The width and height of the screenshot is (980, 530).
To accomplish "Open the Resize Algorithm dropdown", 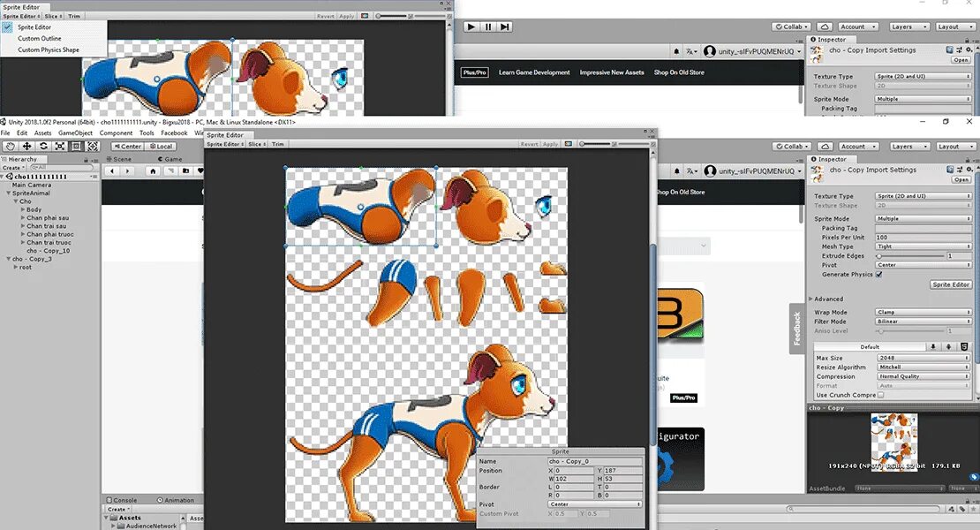I will (x=923, y=367).
